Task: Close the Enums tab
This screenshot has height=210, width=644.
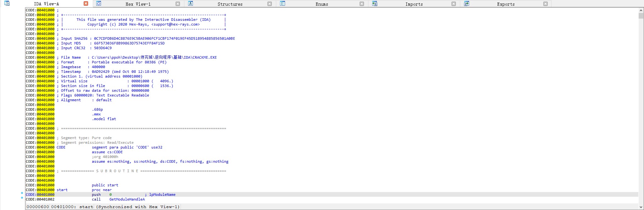Action: [x=362, y=4]
